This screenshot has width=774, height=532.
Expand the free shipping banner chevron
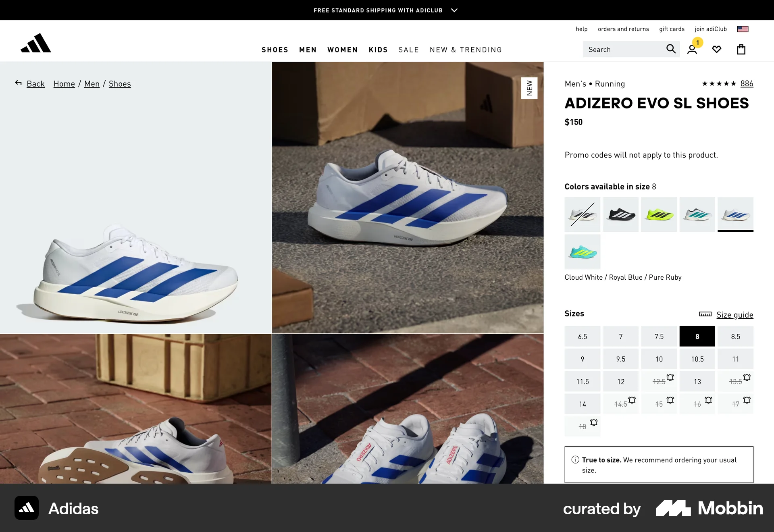click(454, 10)
